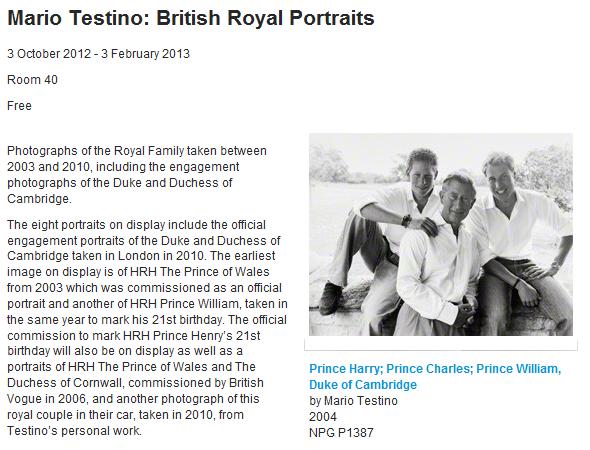
Task: Click the Testino's personal work phrase
Action: [x=75, y=430]
